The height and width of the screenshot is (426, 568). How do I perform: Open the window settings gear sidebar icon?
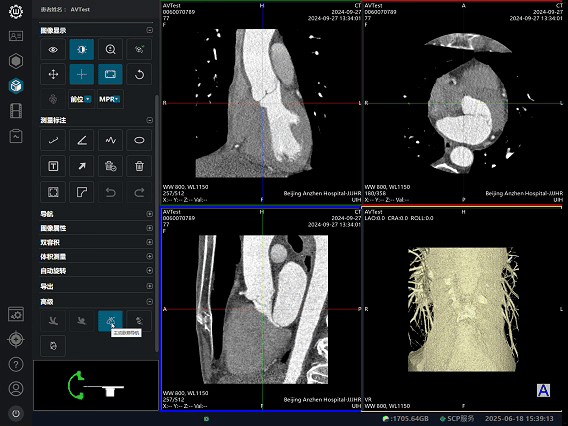(16, 314)
